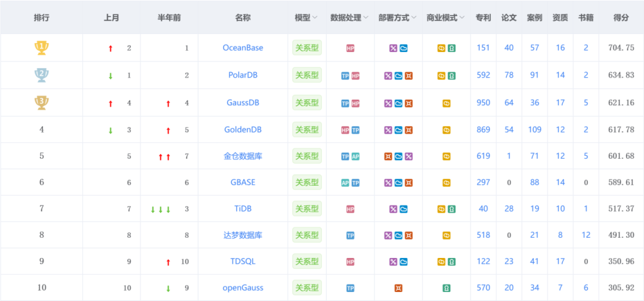This screenshot has height=301, width=644.
Task: Click the HP icon in PolarDB row
Action: pos(355,76)
